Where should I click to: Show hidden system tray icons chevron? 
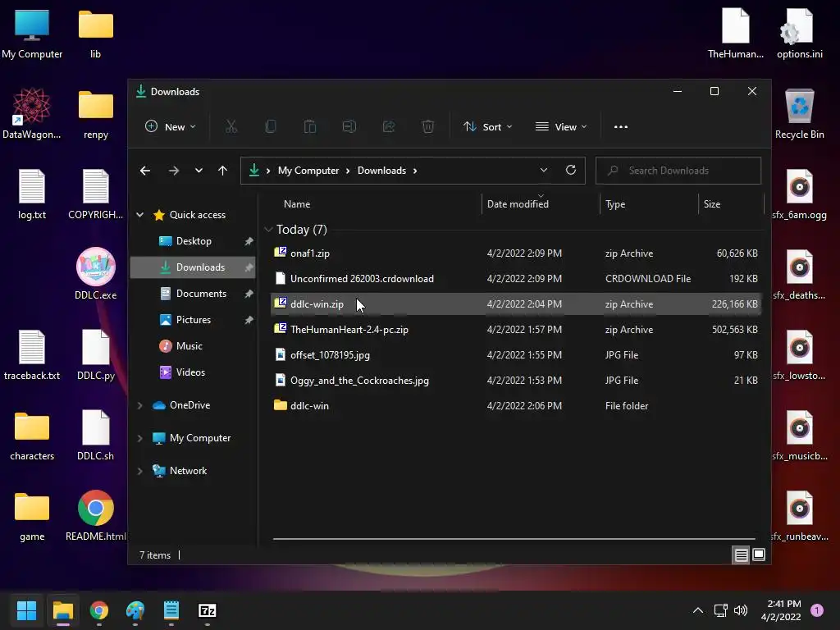coord(698,610)
